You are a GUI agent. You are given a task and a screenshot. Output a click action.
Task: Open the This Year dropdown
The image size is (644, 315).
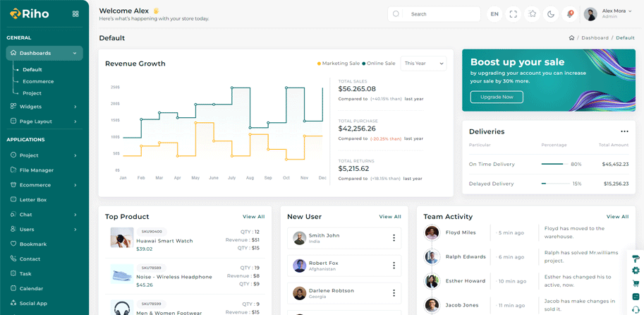423,64
